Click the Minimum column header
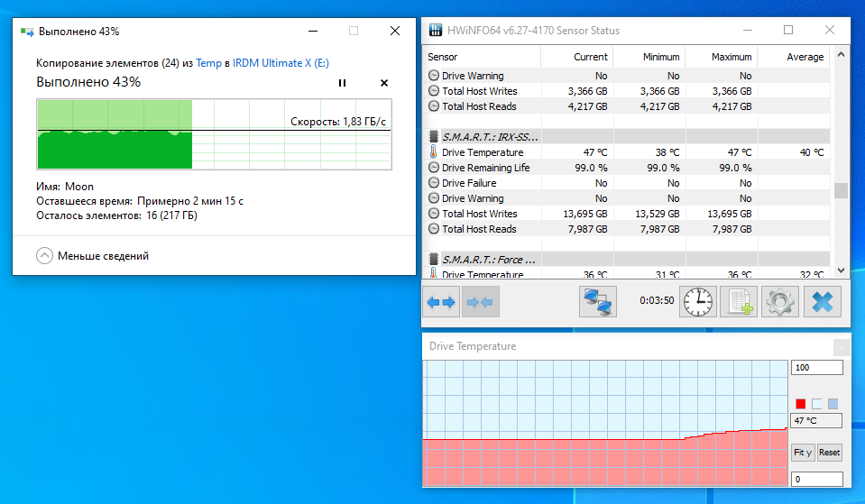The width and height of the screenshot is (865, 504). click(649, 57)
